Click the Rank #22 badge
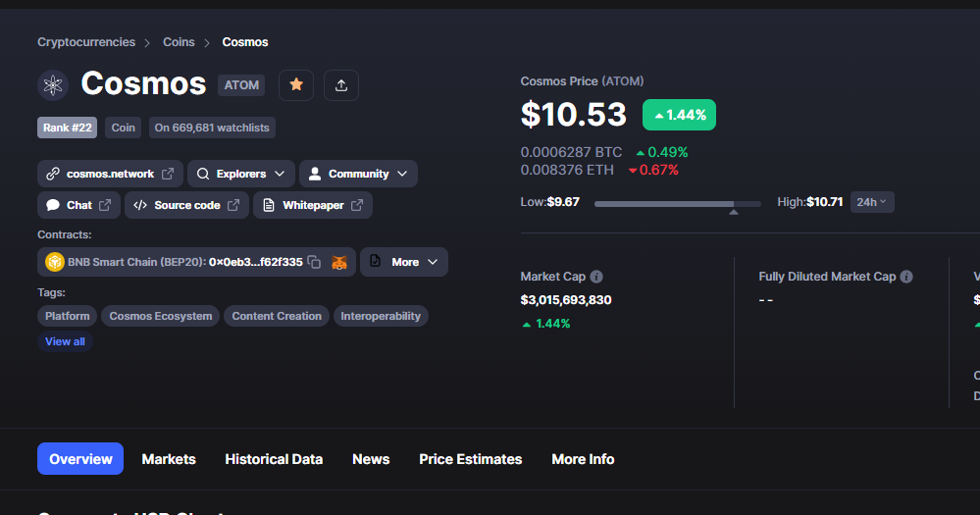980x515 pixels. 68,128
